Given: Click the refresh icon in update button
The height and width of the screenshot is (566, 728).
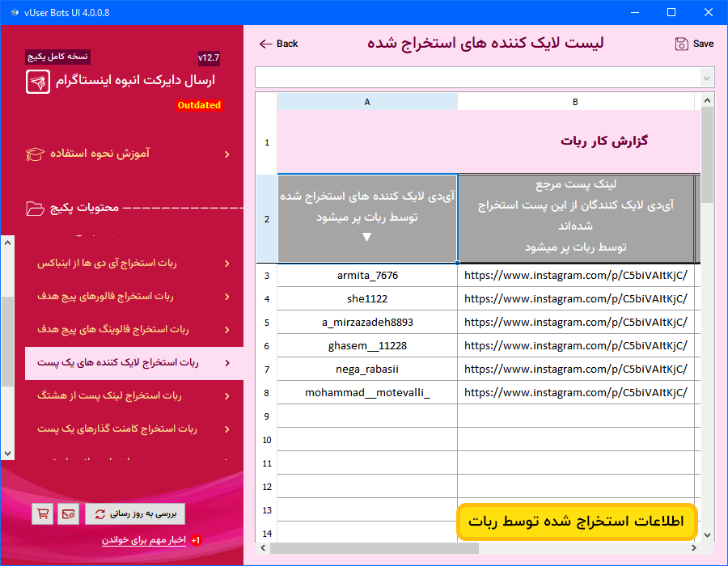Looking at the screenshot, I should point(100,514).
